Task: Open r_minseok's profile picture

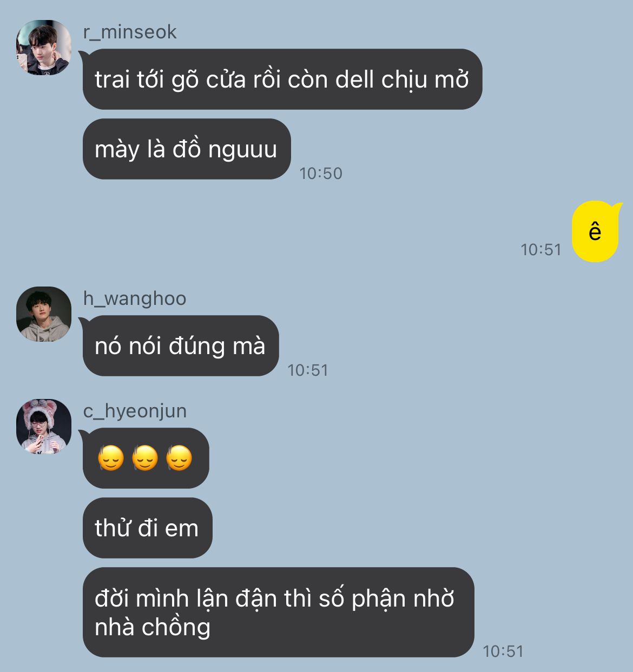Action: coord(44,48)
